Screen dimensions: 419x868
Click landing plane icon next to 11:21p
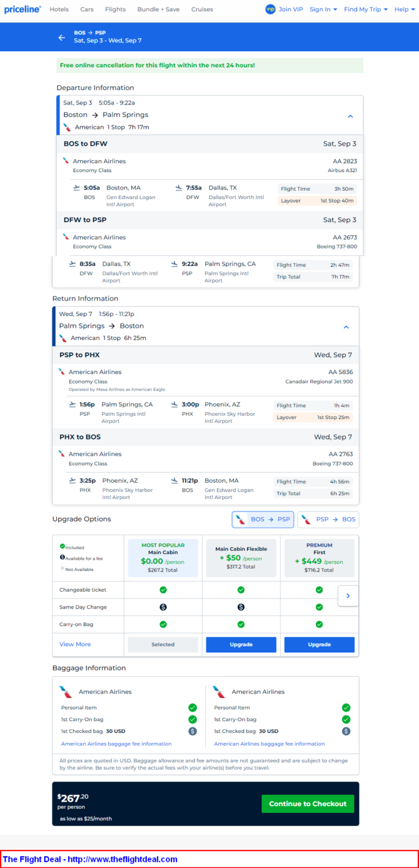[174, 480]
